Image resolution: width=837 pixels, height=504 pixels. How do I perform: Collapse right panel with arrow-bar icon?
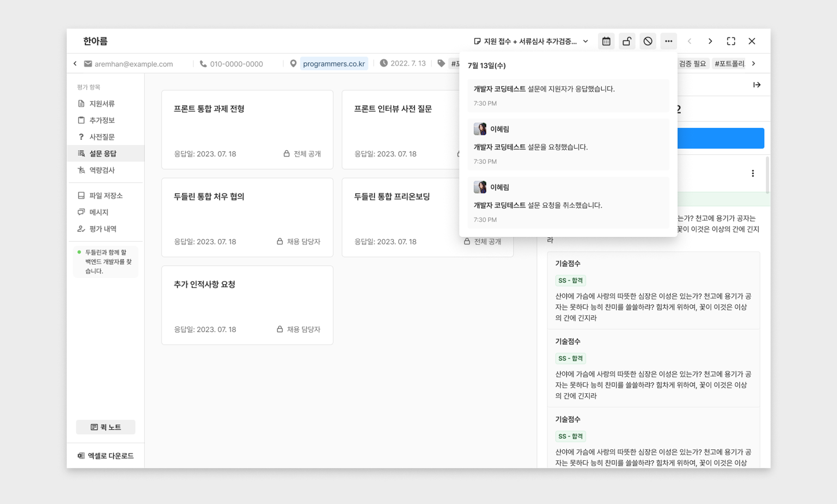coord(757,85)
